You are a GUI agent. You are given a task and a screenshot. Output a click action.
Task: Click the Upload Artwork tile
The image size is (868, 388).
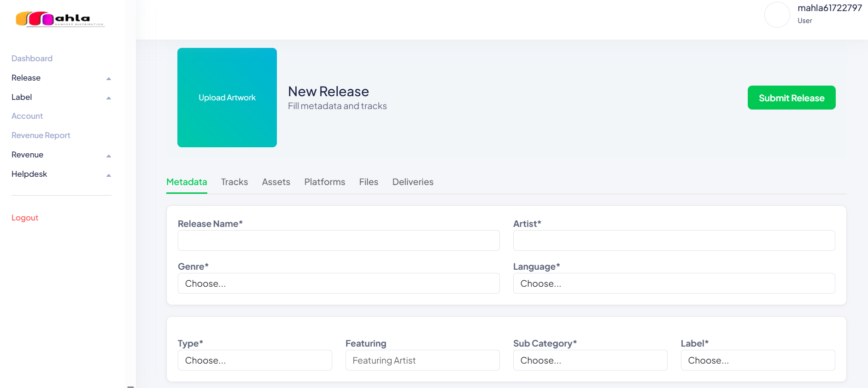coord(227,98)
